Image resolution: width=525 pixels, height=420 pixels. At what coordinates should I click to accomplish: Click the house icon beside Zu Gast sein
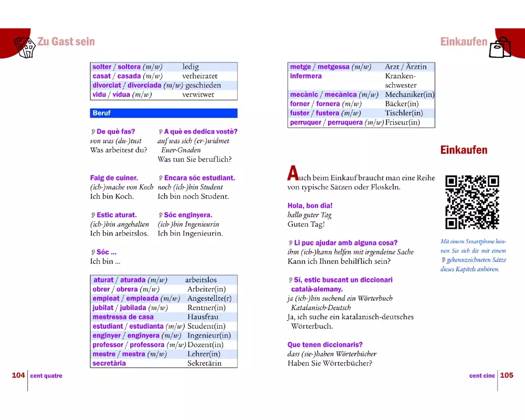(24, 47)
